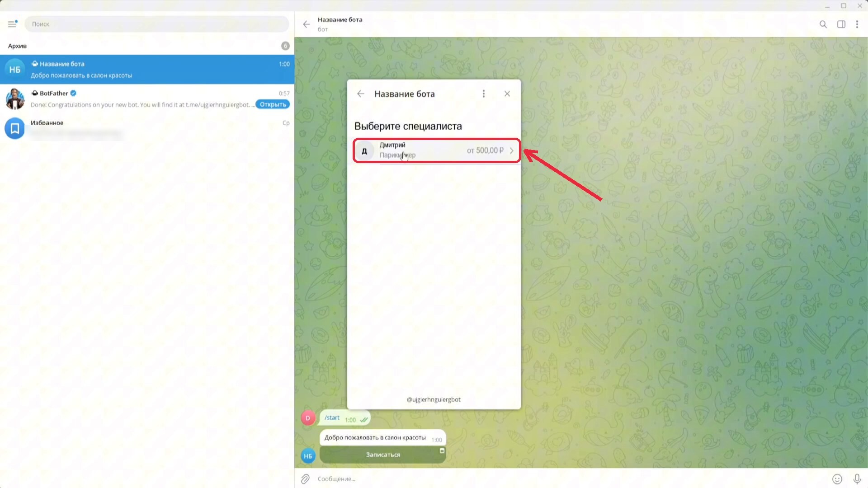Click the НБ bot avatar beside message

[x=308, y=456]
